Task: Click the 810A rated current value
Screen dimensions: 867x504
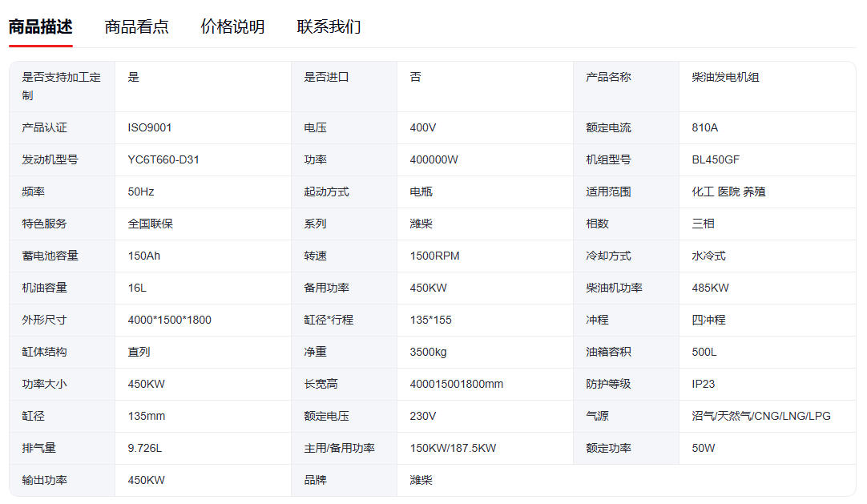Action: 705,127
